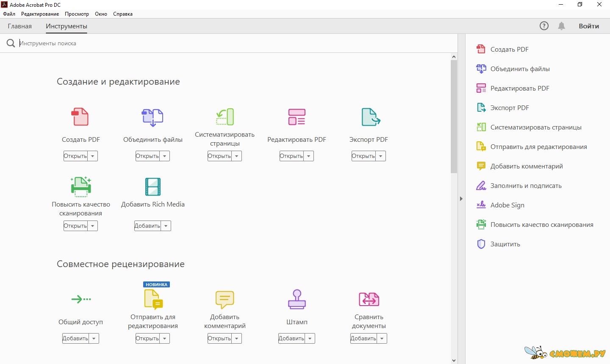Viewport: 610px width, 364px height.
Task: Click the search magnifier icon
Action: 11,43
